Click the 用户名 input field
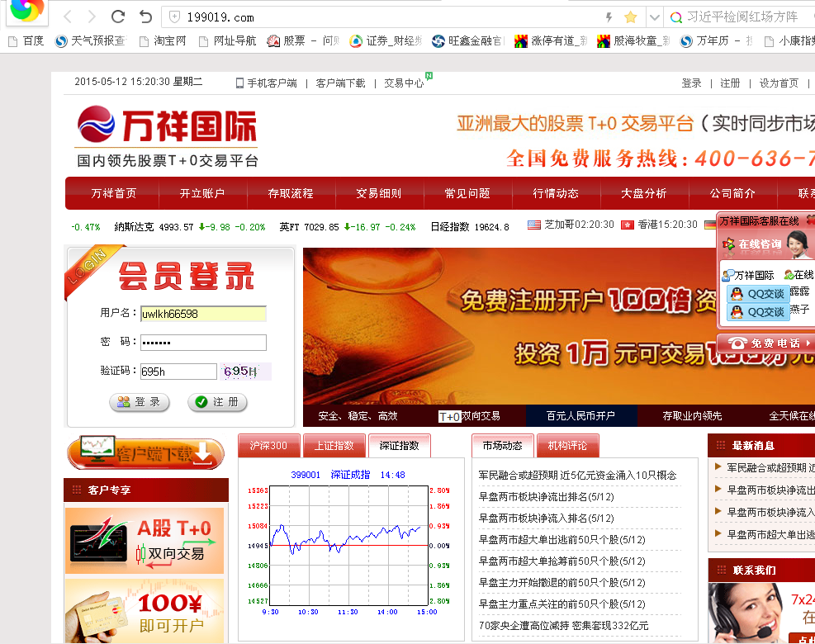815x644 pixels. (x=203, y=314)
